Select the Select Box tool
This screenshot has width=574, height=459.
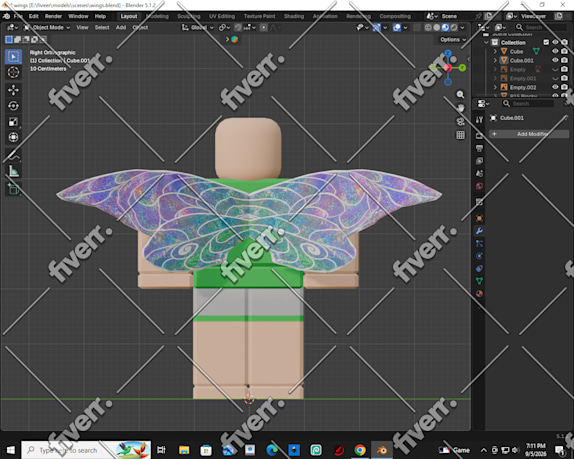coord(14,57)
